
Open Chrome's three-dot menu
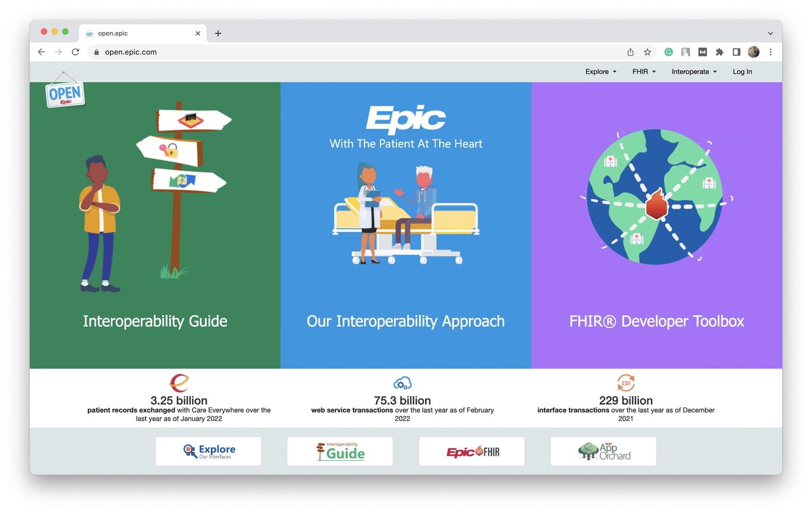tap(770, 52)
